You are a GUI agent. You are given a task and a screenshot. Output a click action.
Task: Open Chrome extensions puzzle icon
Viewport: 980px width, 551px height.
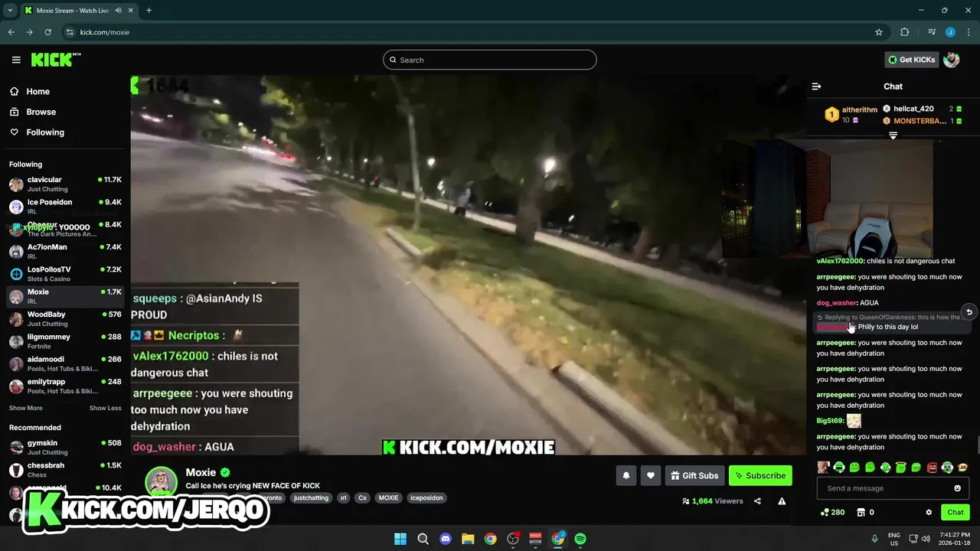[904, 32]
